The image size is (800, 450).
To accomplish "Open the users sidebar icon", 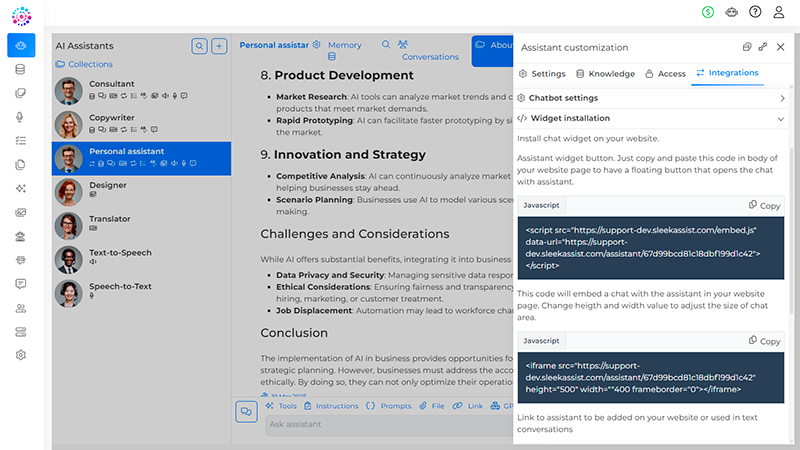I will coord(20,308).
